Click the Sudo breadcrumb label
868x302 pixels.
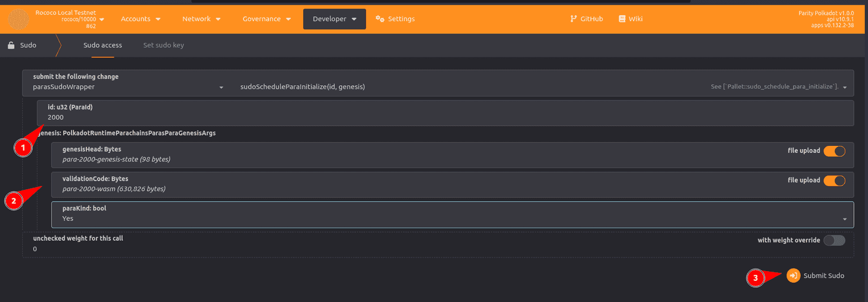(28, 45)
